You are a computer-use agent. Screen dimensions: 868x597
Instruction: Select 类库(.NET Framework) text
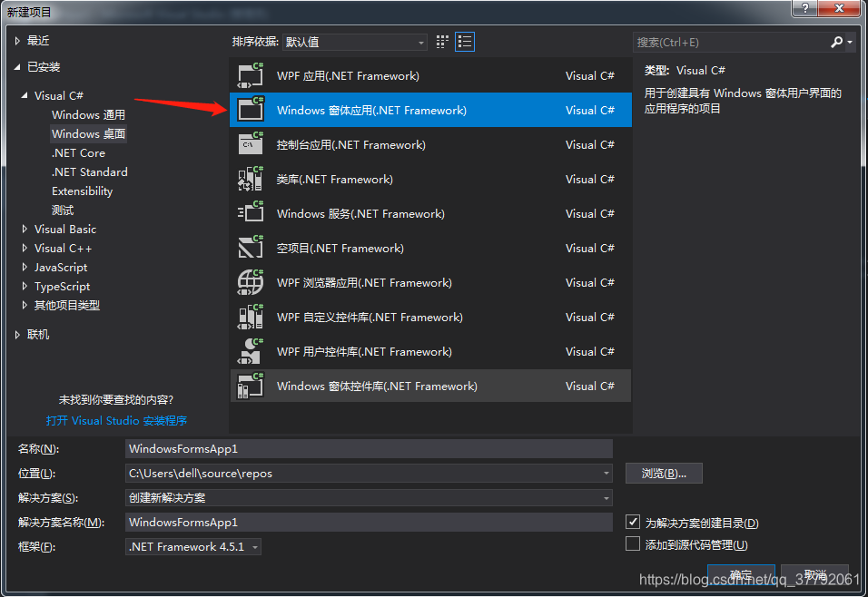pyautogui.click(x=335, y=180)
